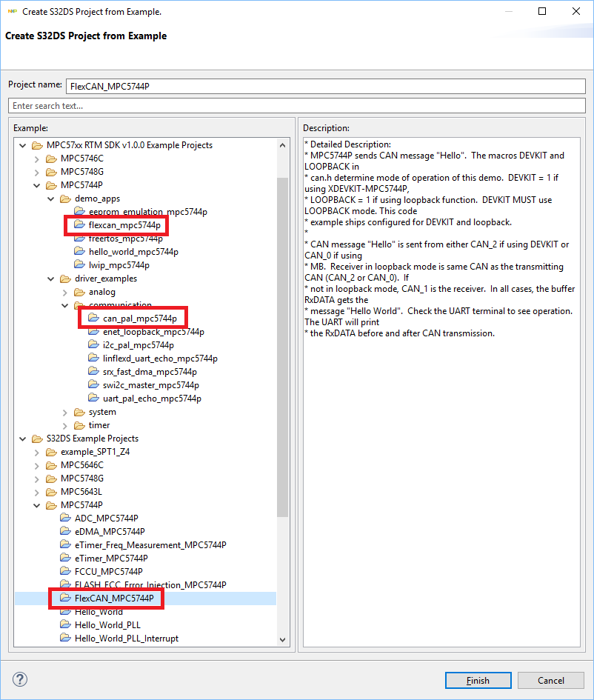Click the Enter search text field
This screenshot has width=594, height=700.
(297, 106)
